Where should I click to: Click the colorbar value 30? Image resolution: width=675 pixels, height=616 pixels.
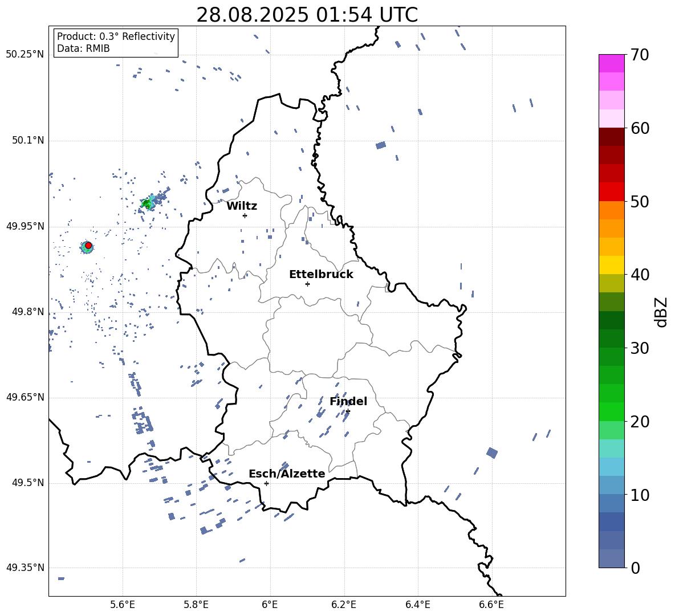coord(640,348)
